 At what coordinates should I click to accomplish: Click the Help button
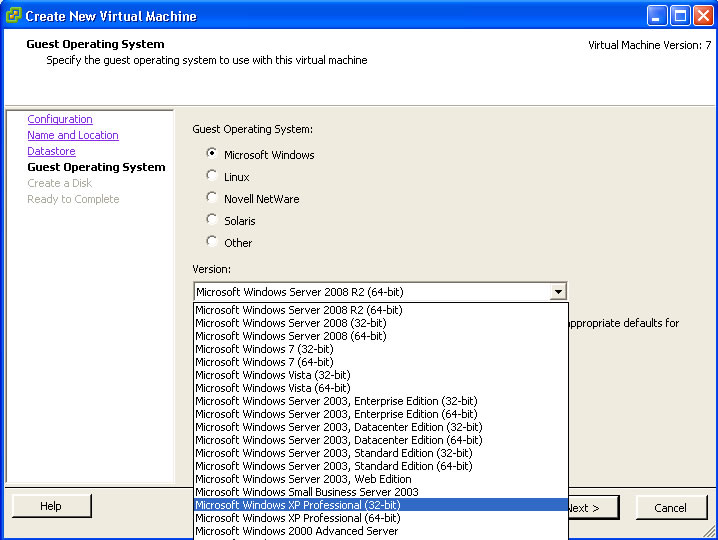click(51, 506)
